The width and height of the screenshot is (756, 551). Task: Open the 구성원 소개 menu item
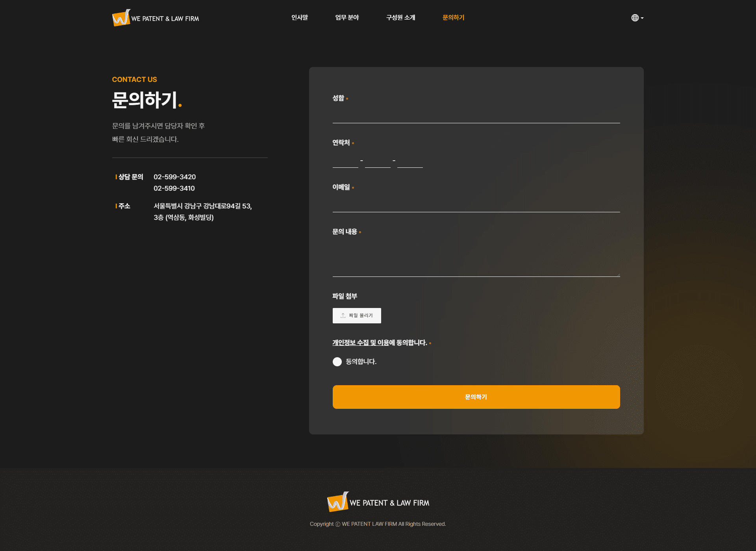pyautogui.click(x=400, y=18)
